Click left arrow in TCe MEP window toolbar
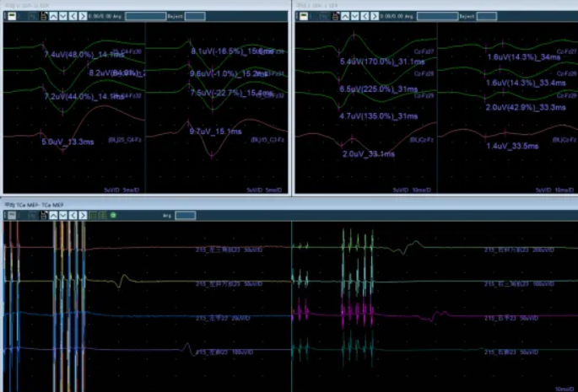Image resolution: width=578 pixels, height=392 pixels. pos(73,215)
